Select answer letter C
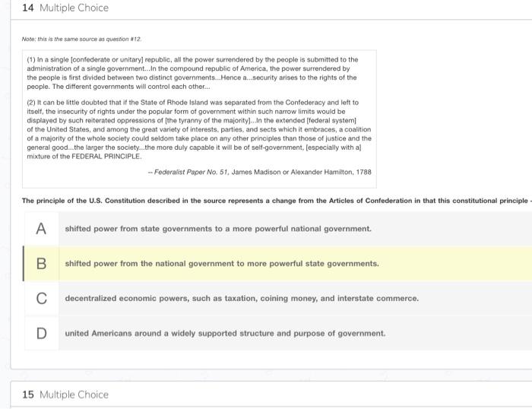The width and height of the screenshot is (532, 409). click(41, 299)
